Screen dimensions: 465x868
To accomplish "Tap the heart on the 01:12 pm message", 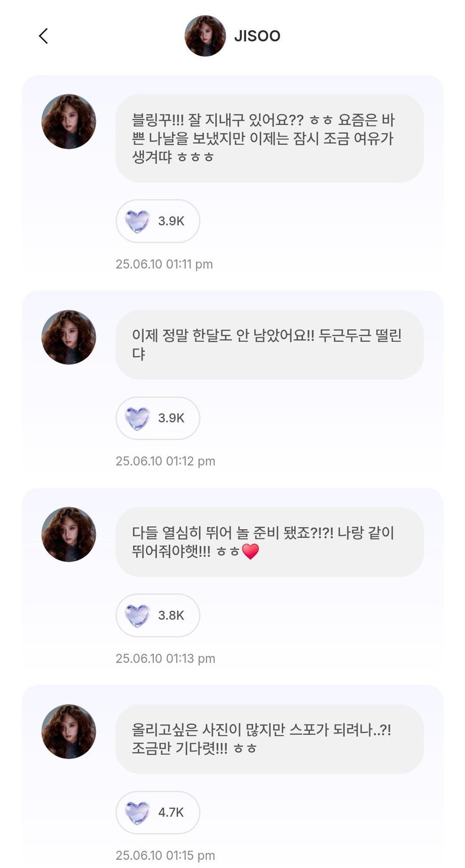I will tap(137, 419).
